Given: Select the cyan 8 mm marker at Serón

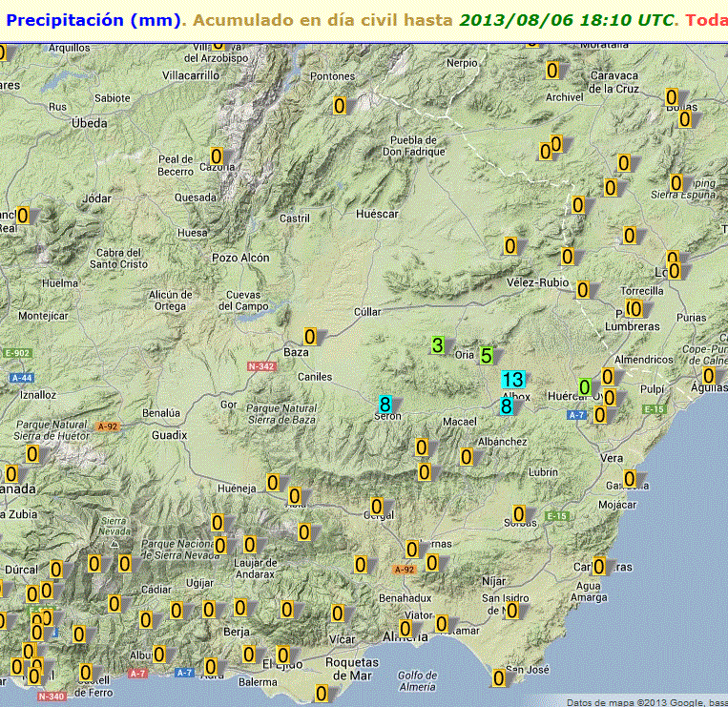Looking at the screenshot, I should pyautogui.click(x=385, y=405).
